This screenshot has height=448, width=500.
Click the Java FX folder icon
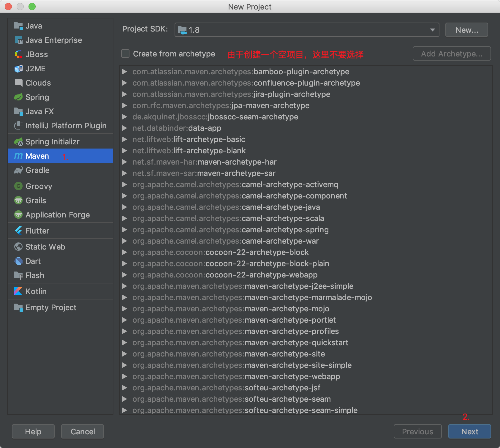[x=18, y=111]
